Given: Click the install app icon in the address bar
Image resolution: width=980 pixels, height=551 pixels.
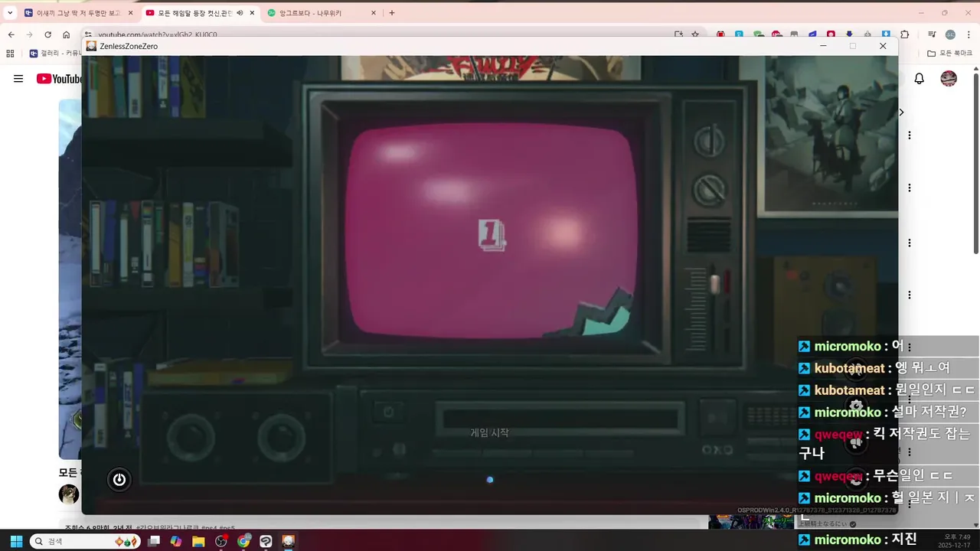Looking at the screenshot, I should 678,34.
